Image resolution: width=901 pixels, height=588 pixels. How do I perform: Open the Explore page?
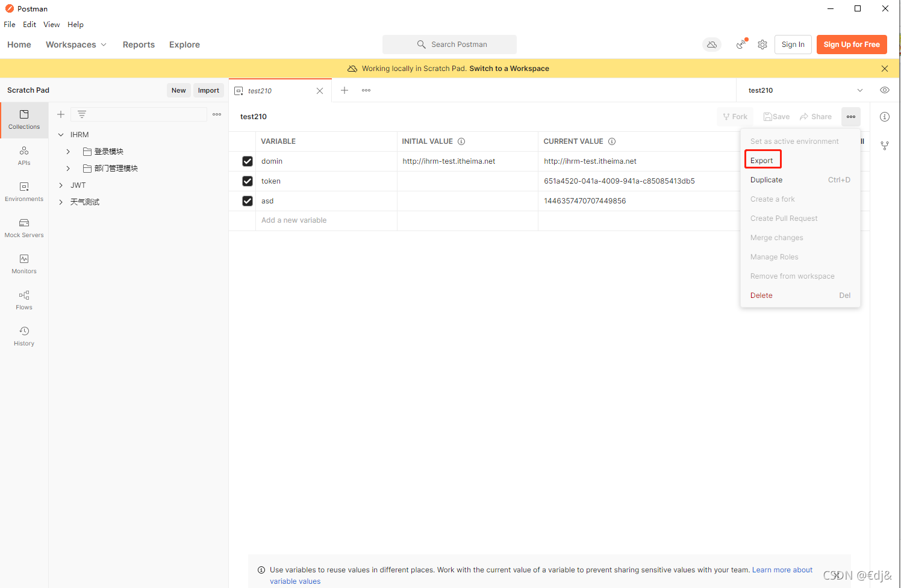click(184, 45)
